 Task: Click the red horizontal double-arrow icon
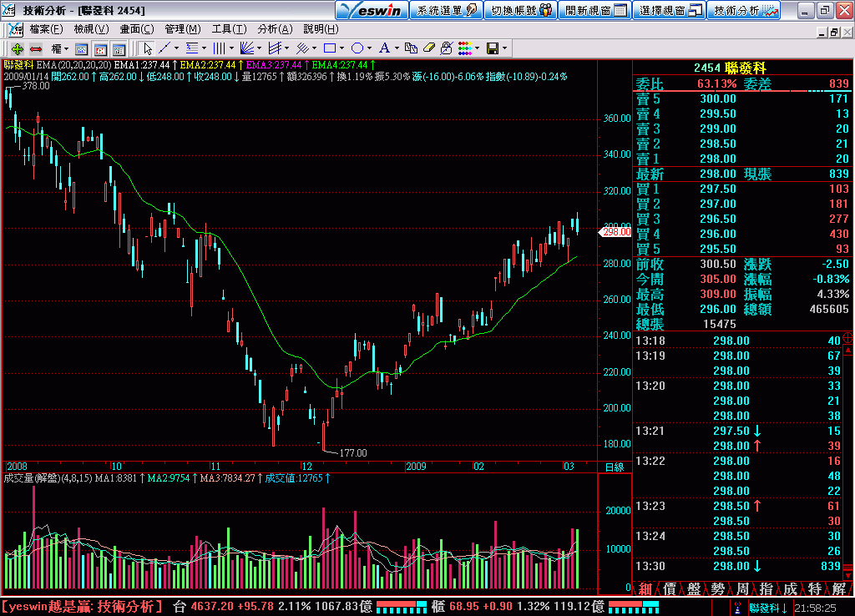[x=36, y=49]
